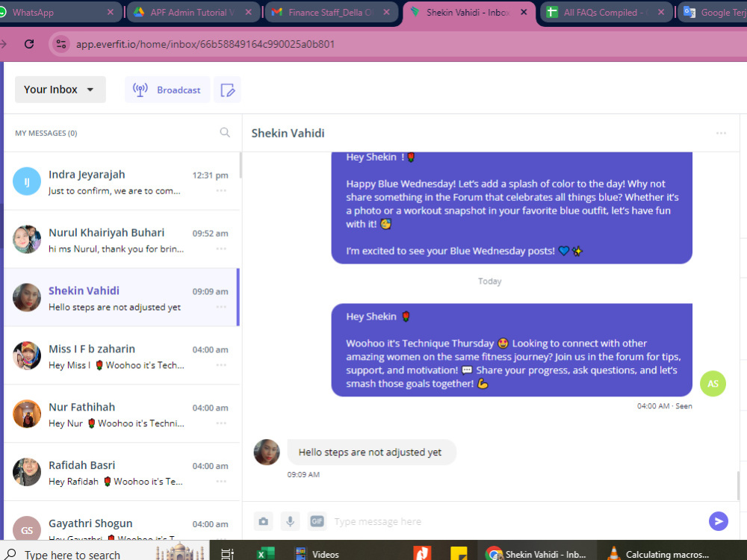Close the Shekin Vahidi - Inbox tab
747x560 pixels.
coord(524,13)
